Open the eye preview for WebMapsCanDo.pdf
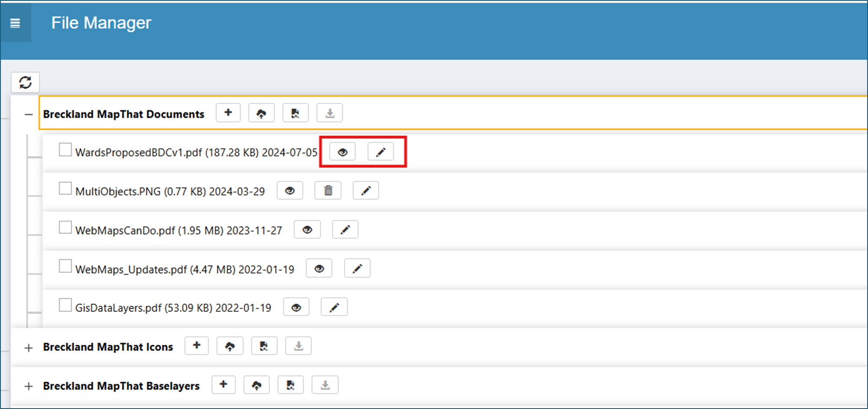The image size is (868, 409). pos(307,229)
